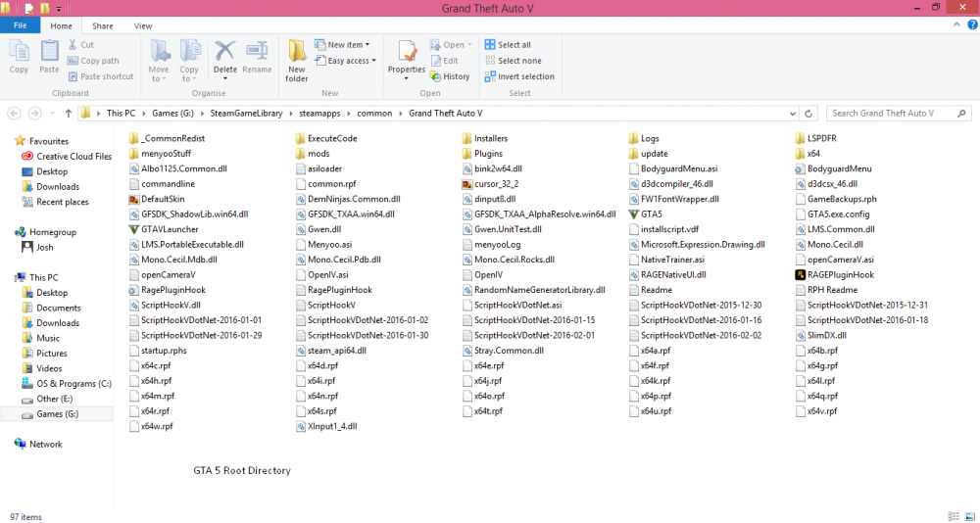The height and width of the screenshot is (523, 980).
Task: Select the cursor_32_2 image file
Action: [x=491, y=184]
